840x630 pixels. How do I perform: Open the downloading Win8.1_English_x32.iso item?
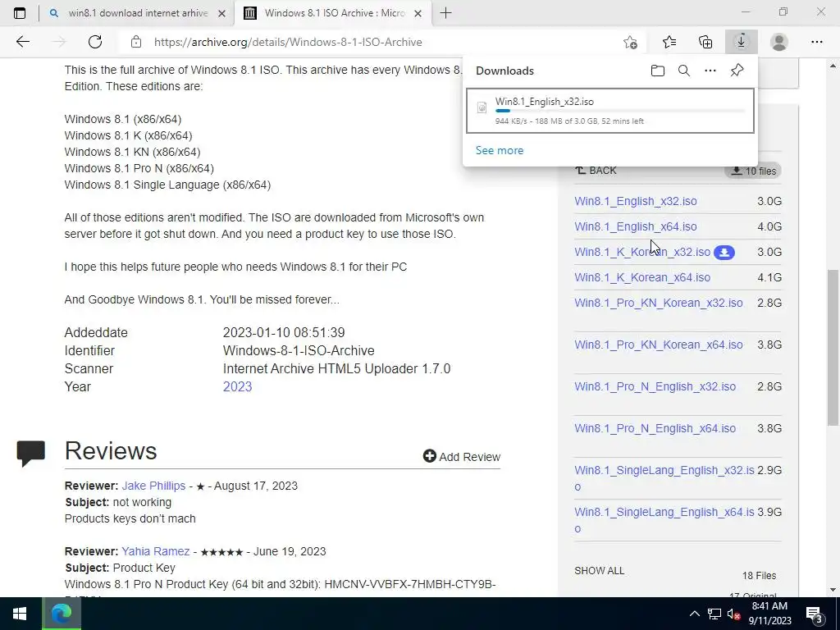pos(610,111)
